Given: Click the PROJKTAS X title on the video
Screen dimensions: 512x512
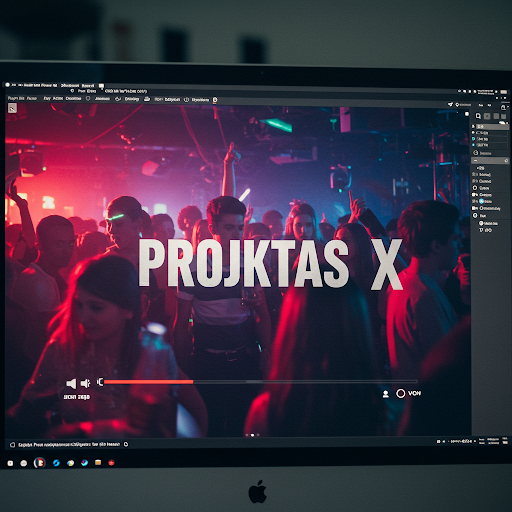Looking at the screenshot, I should [x=271, y=264].
